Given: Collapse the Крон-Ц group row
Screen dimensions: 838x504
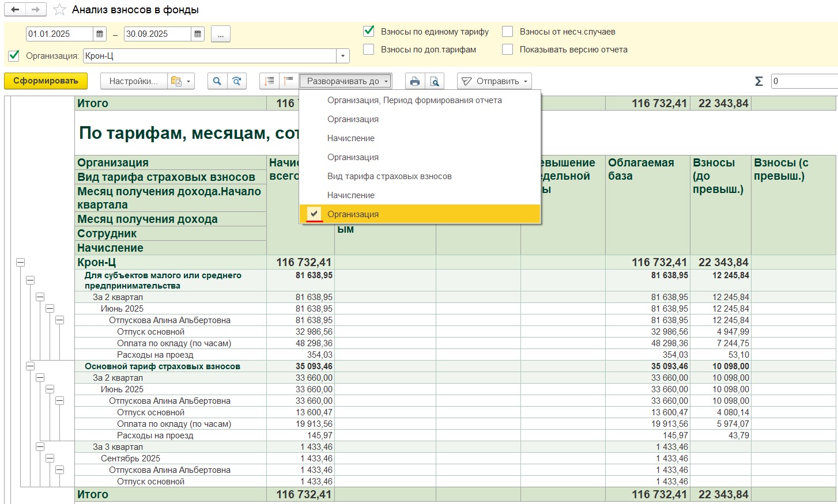Looking at the screenshot, I should point(20,263).
